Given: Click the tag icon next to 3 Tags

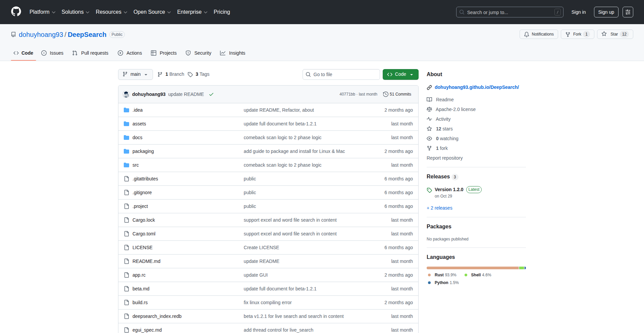Looking at the screenshot, I should coord(190,74).
